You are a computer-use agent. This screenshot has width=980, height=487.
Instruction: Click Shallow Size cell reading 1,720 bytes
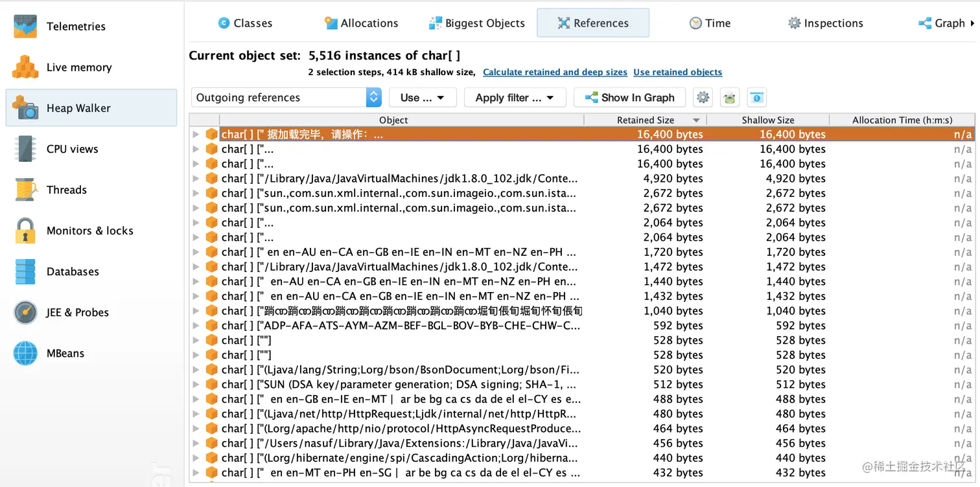pyautogui.click(x=796, y=252)
